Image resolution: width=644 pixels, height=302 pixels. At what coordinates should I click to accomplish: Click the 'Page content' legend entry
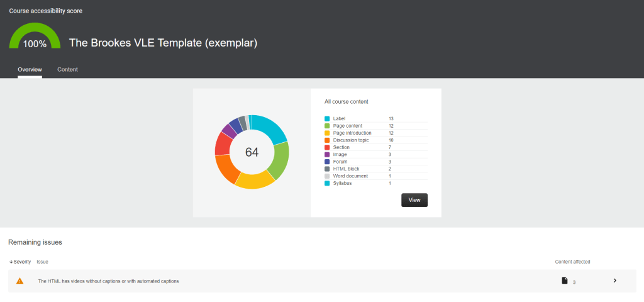(347, 126)
